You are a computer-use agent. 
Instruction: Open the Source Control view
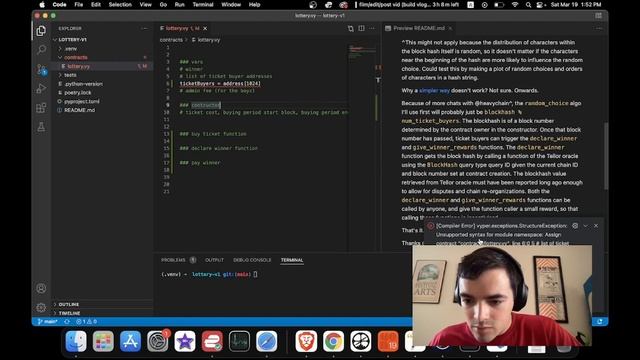point(41,69)
